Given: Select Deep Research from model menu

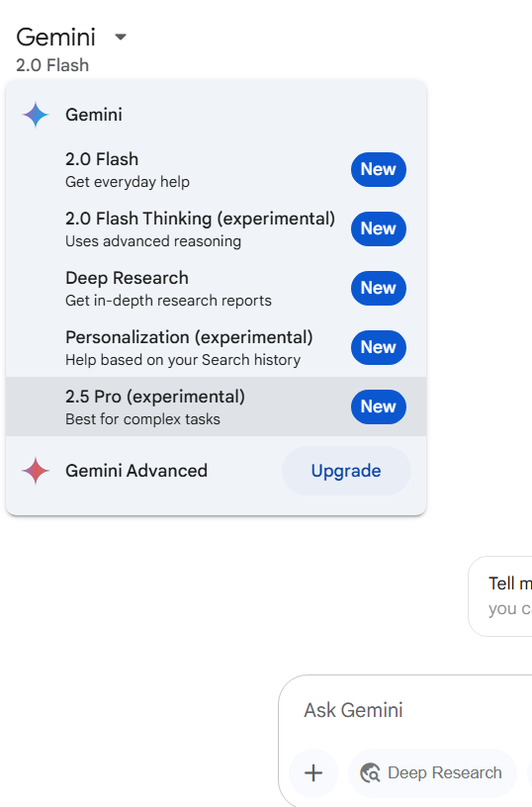Looking at the screenshot, I should pos(217,288).
